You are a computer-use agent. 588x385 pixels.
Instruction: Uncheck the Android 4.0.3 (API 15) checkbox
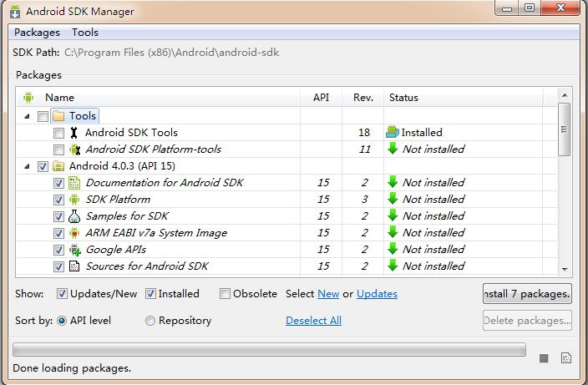tap(43, 166)
